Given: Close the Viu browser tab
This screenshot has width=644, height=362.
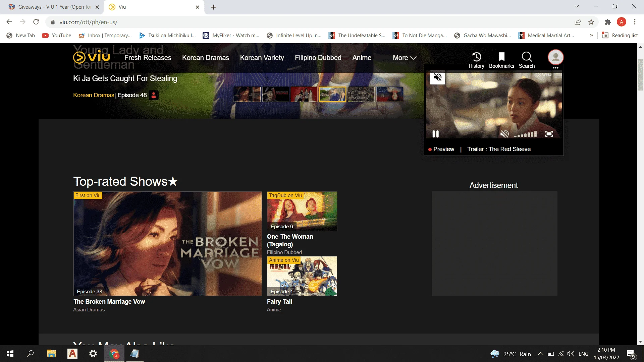Looking at the screenshot, I should 197,7.
